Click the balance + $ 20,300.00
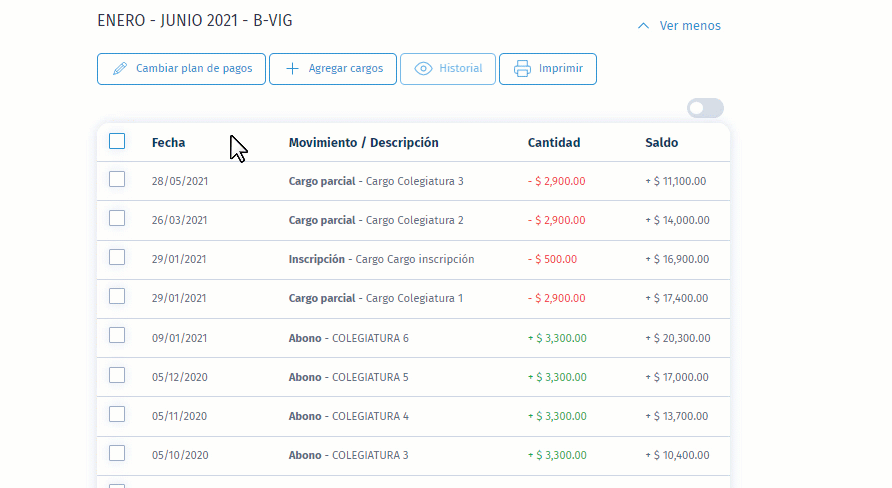892x488 pixels. [x=678, y=338]
